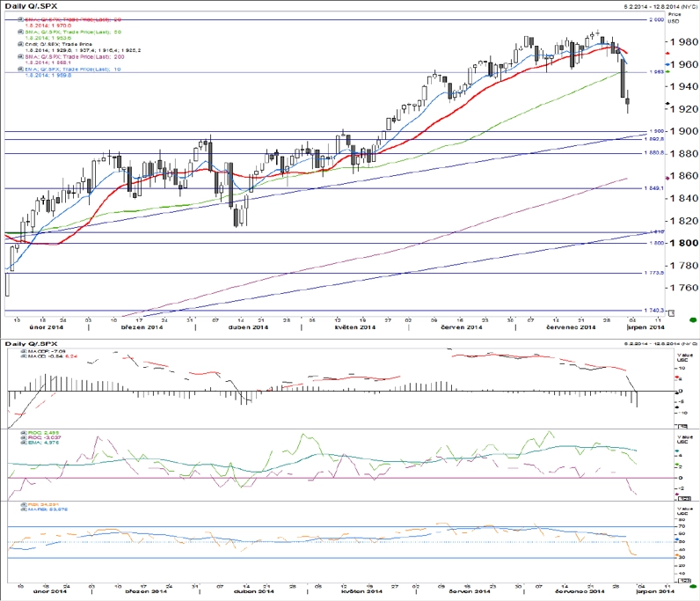Screen dimensions: 700x601
Task: Click the blue EMA marker on price axis
Action: tap(667, 65)
